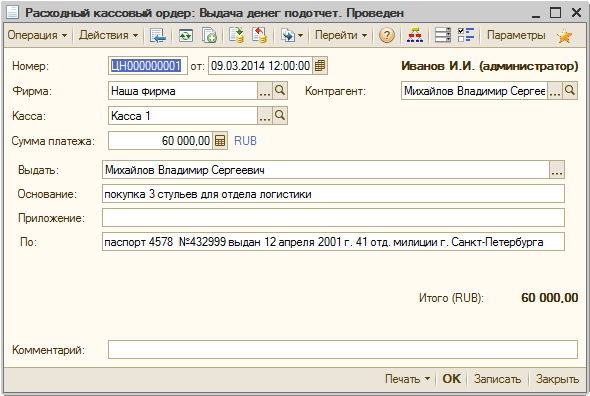Open the document structure hierarchy icon
The height and width of the screenshot is (396, 590).
coord(415,35)
